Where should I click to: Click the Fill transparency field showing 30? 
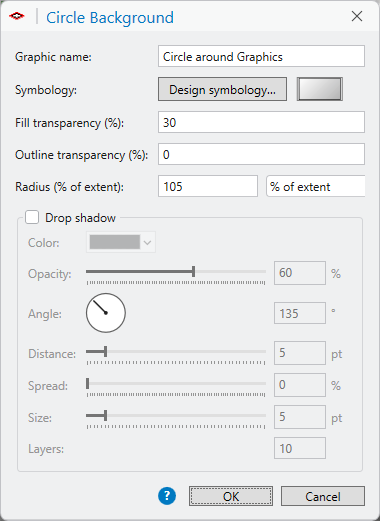tap(261, 122)
